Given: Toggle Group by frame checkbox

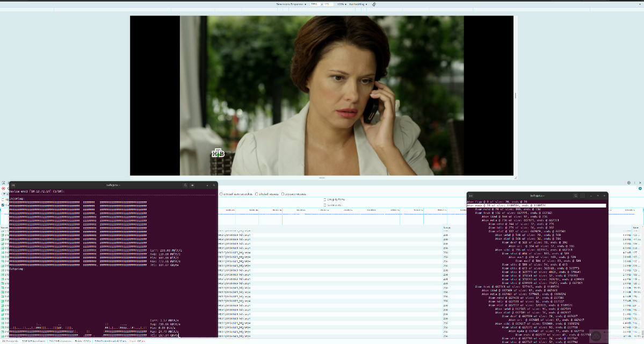Looking at the screenshot, I should (x=325, y=199).
